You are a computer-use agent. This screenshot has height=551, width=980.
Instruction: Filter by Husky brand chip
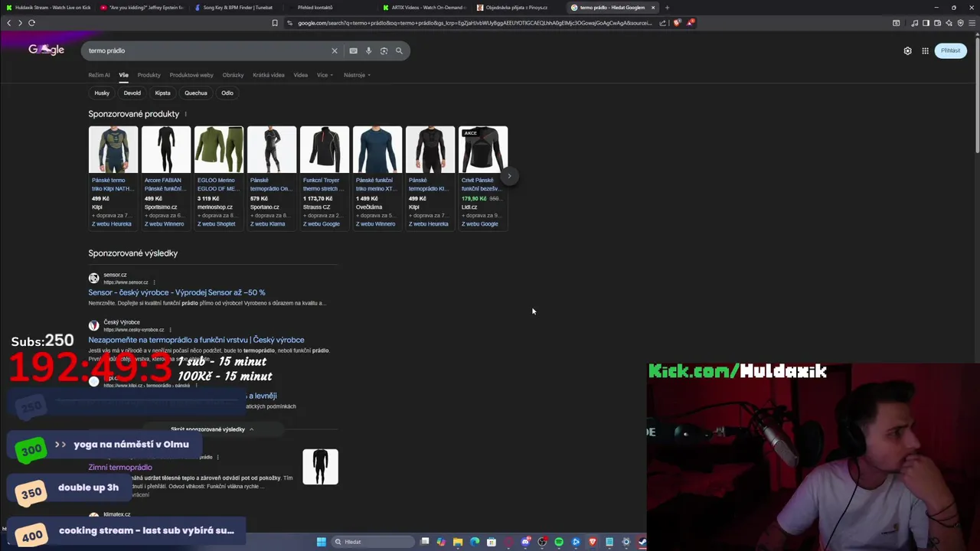(102, 93)
